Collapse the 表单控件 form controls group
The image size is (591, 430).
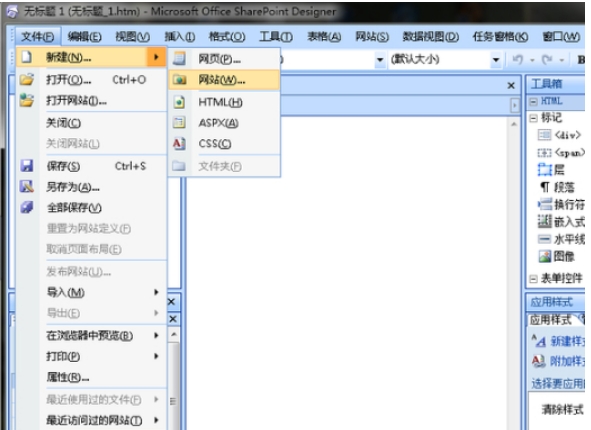point(533,279)
